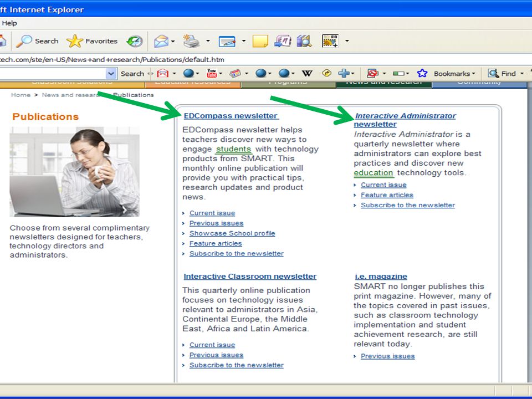
Task: Click the green students keyword link
Action: [x=233, y=149]
